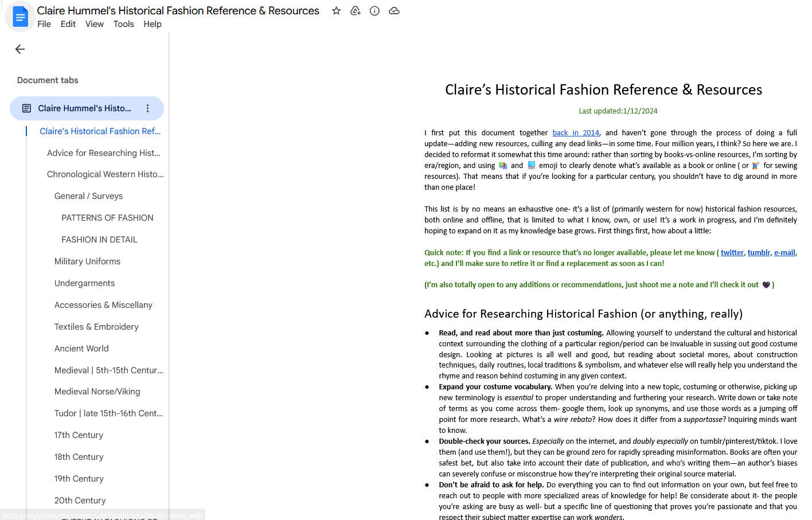812x520 pixels.
Task: Click the green 'Quick note:' paragraph
Action: (611, 258)
